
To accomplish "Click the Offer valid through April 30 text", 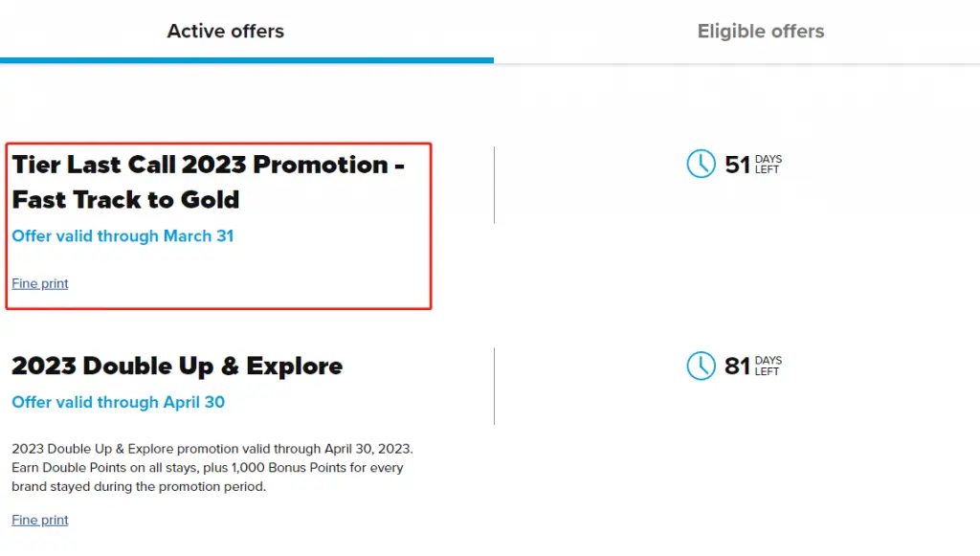I will click(x=118, y=402).
